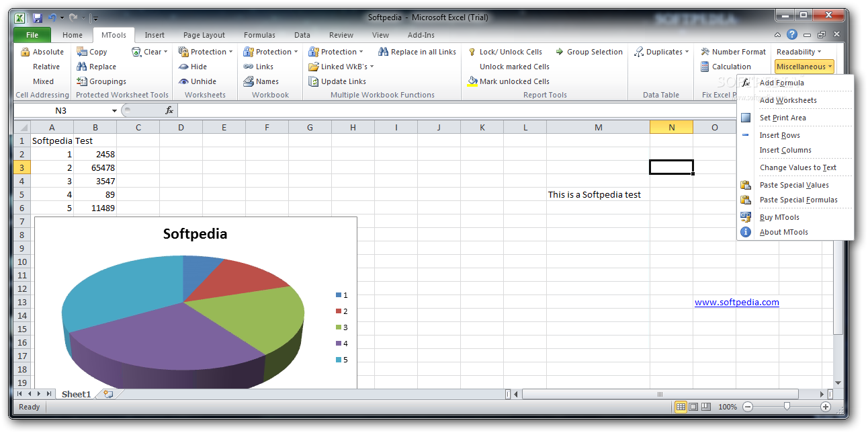This screenshot has height=433, width=868.
Task: Open the Groupings tool
Action: pyautogui.click(x=101, y=81)
